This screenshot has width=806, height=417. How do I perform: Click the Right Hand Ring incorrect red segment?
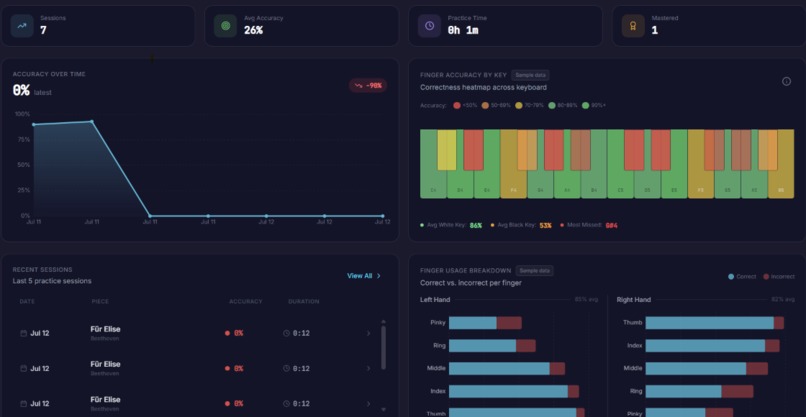[737, 391]
